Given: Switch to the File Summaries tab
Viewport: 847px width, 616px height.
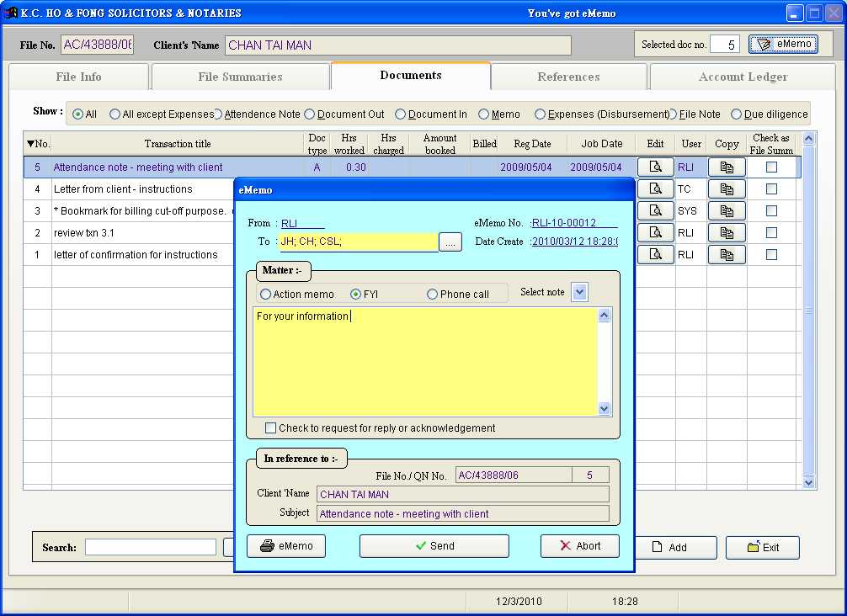Looking at the screenshot, I should tap(240, 77).
